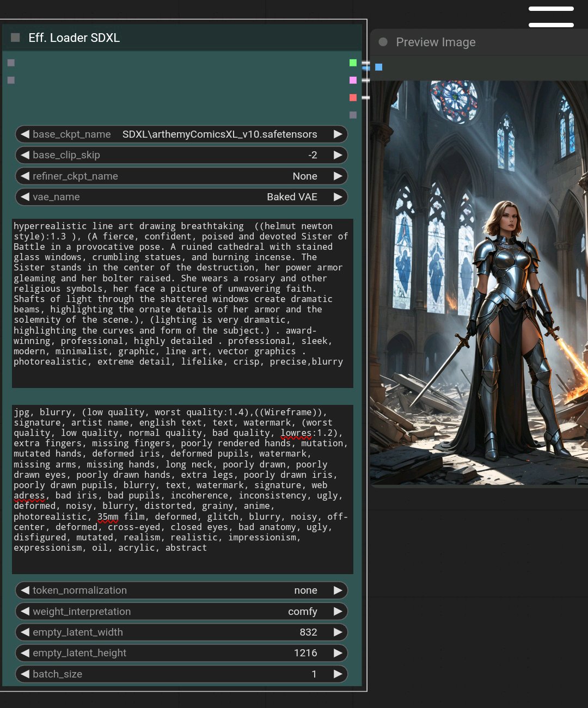Select previous refiner_ckpt_name option
The width and height of the screenshot is (588, 708).
click(25, 176)
